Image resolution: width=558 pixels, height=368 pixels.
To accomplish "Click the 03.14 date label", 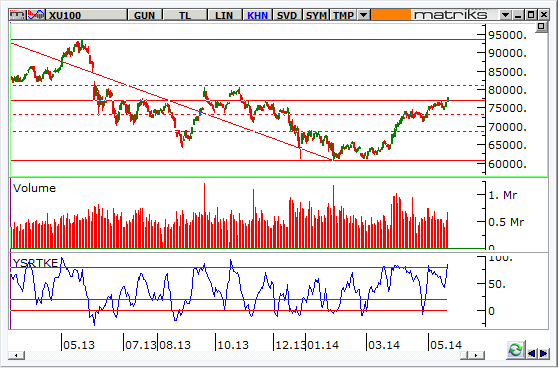I will [x=384, y=345].
